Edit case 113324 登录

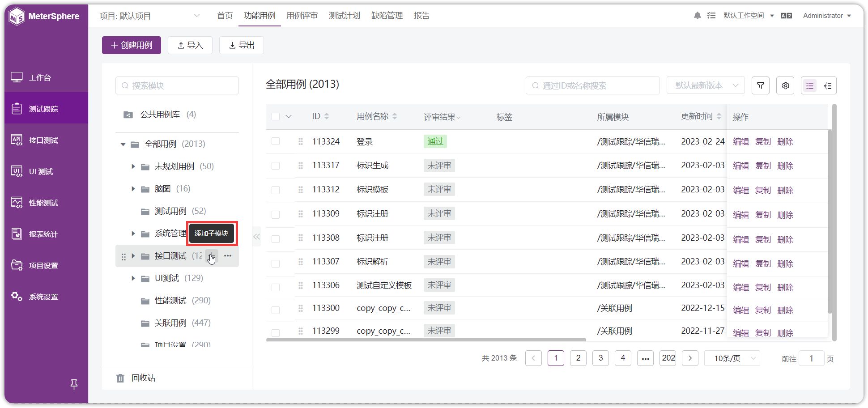point(741,142)
